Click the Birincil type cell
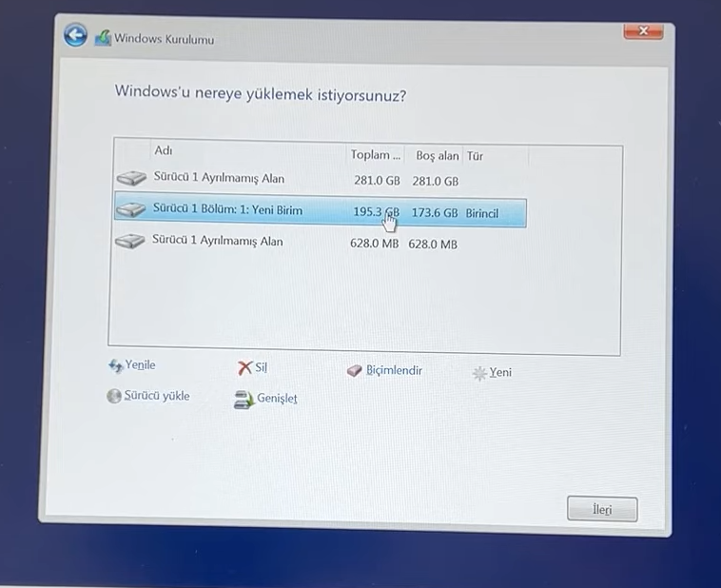This screenshot has width=721, height=588. pos(482,213)
